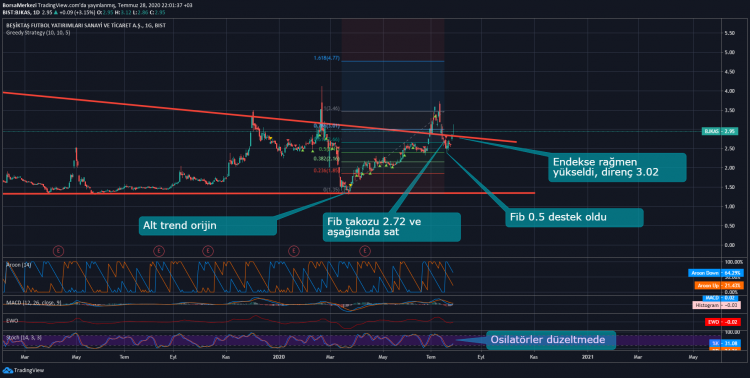Screen dimensions: 750x378
Task: Click the 'Osilatörler düzeltmede' annotation box
Action: coord(551,340)
